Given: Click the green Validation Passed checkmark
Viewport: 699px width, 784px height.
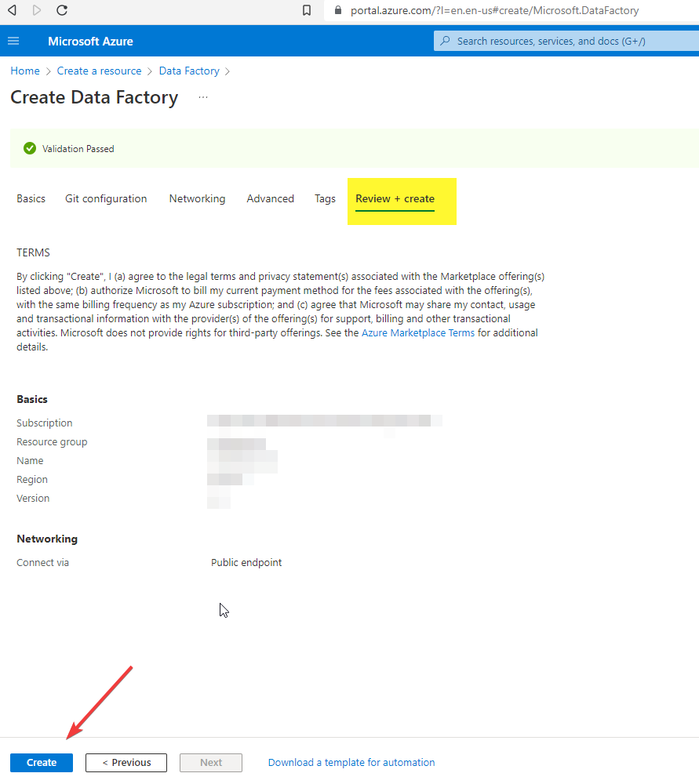Looking at the screenshot, I should (x=30, y=148).
